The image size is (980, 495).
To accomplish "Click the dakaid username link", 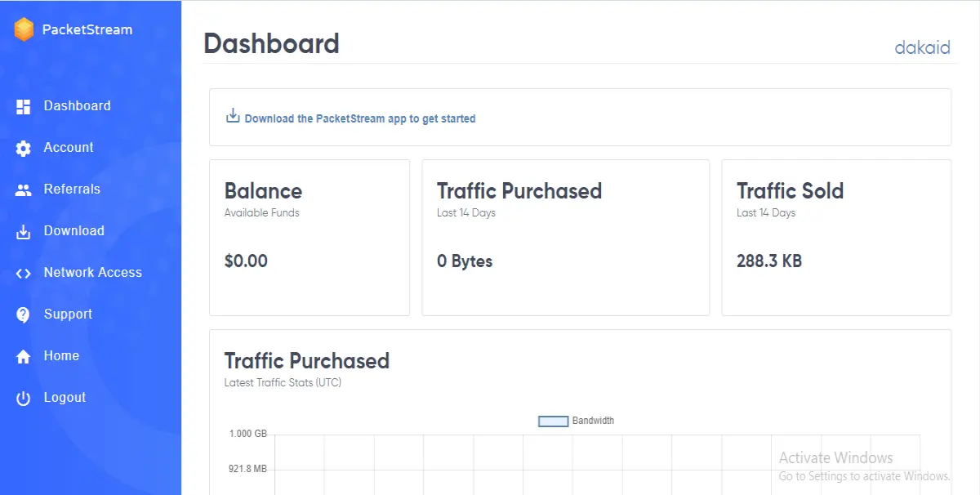I will [x=923, y=47].
